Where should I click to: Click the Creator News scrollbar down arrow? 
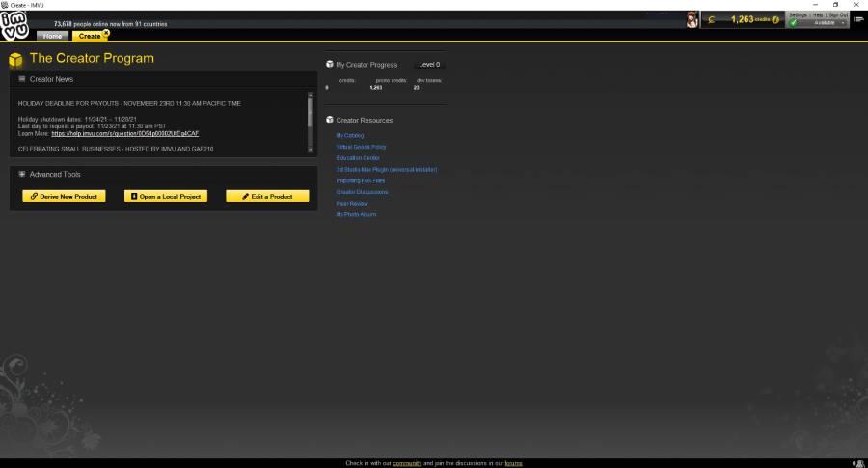click(310, 150)
